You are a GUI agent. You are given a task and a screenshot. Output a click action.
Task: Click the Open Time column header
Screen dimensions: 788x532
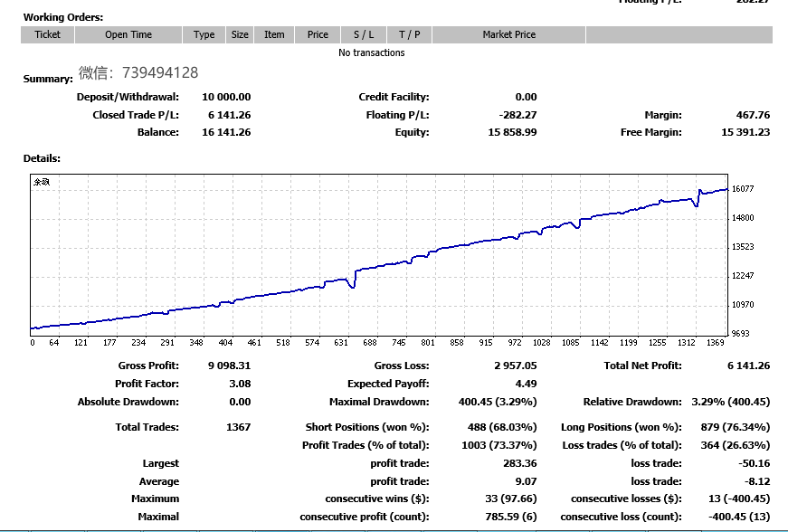click(128, 34)
